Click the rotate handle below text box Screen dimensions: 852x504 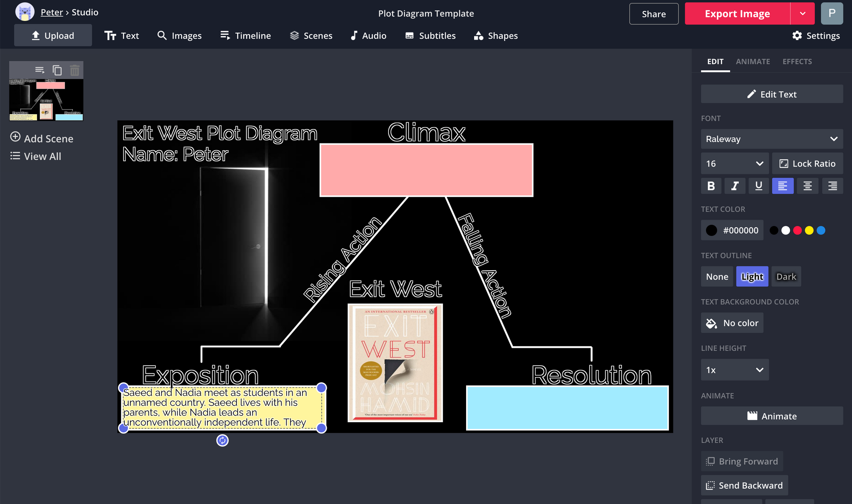pos(222,440)
